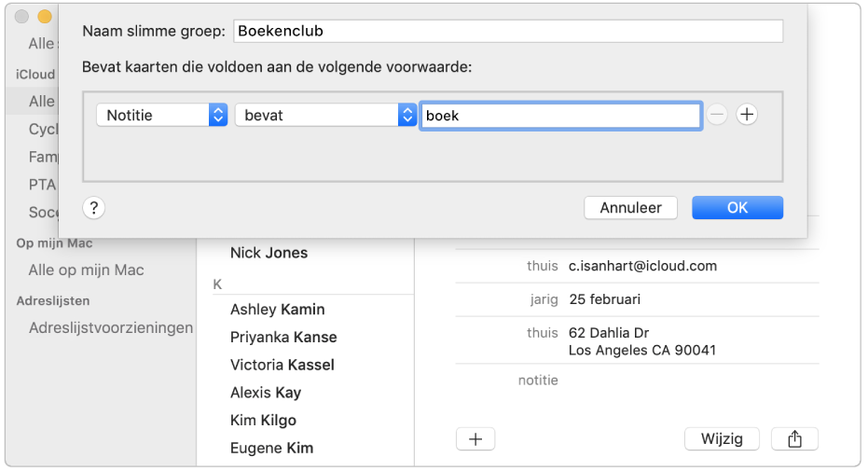Open the share button on contact card
Viewport: 868px width, 471px height.
(794, 439)
